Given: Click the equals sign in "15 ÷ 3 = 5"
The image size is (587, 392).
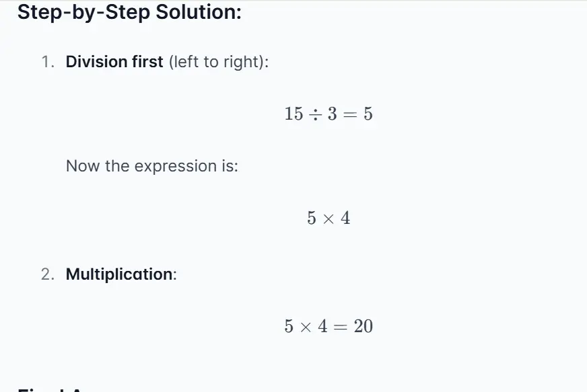Looking at the screenshot, I should click(349, 114).
